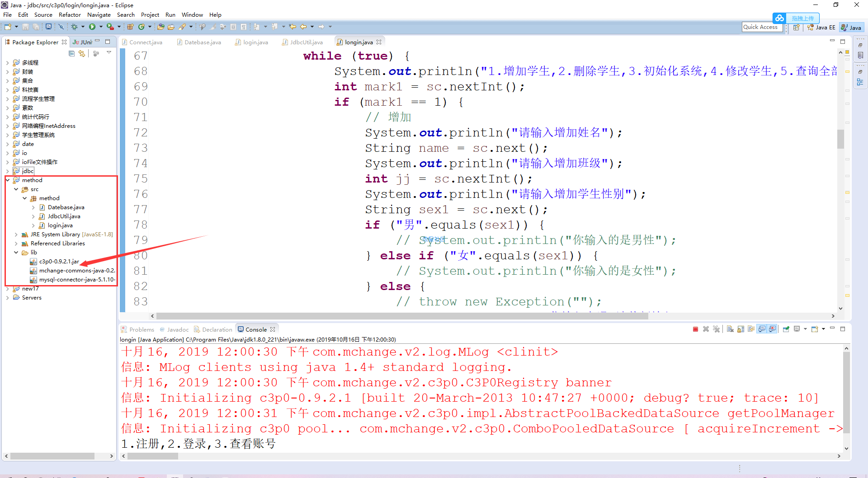
Task: Toggle Block Selection Mode icon
Action: point(233,27)
